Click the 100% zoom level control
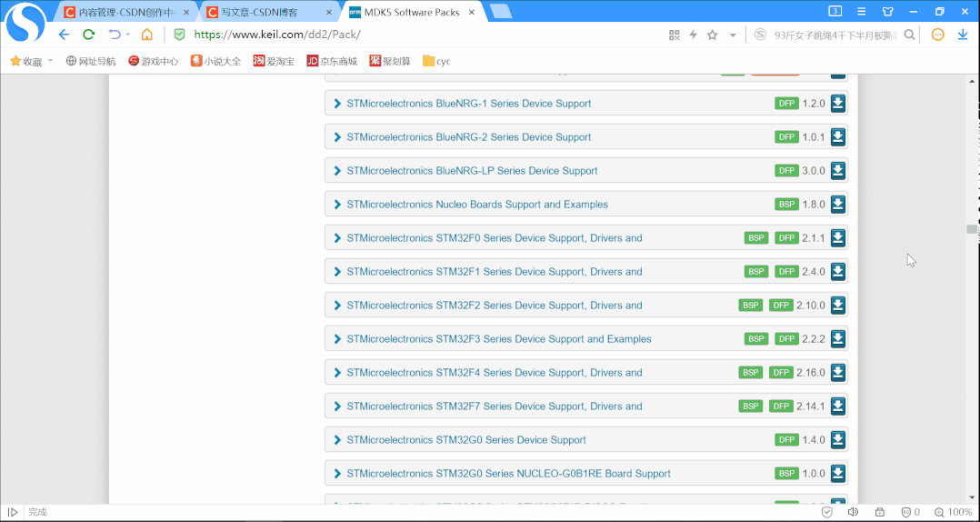Viewport: 980px width, 522px height. [x=954, y=513]
